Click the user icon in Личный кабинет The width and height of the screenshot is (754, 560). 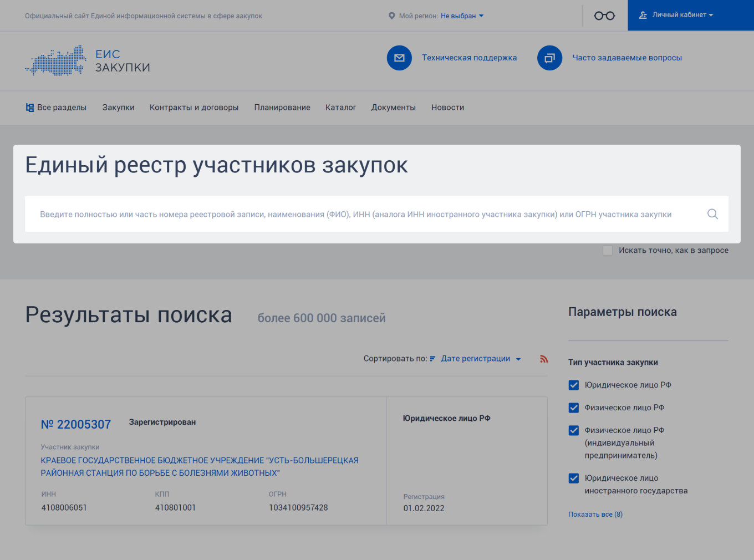click(643, 15)
